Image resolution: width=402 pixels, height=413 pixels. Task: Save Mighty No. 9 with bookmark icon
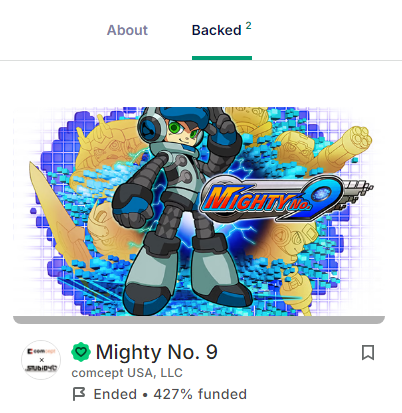tap(368, 353)
